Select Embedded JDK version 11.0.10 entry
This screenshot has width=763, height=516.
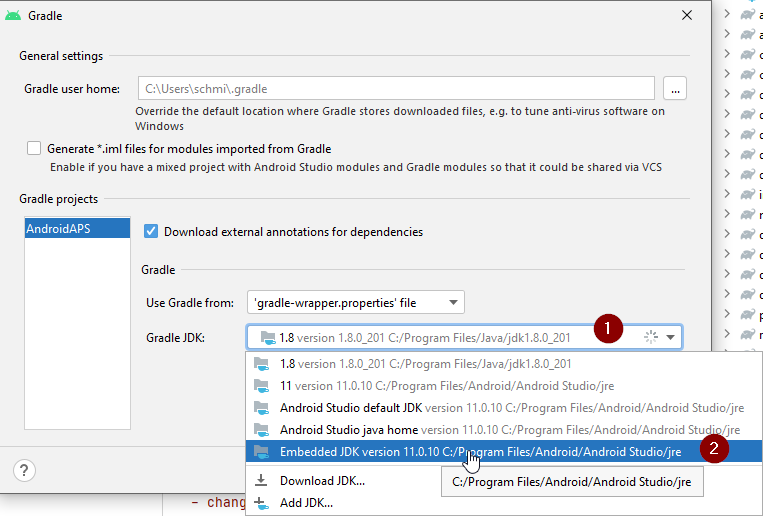[504, 451]
